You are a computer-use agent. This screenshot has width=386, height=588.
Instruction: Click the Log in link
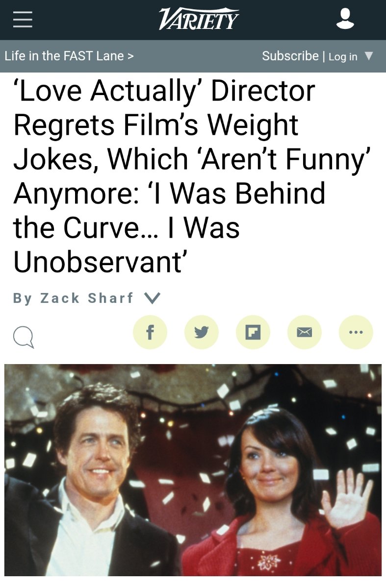(x=343, y=56)
